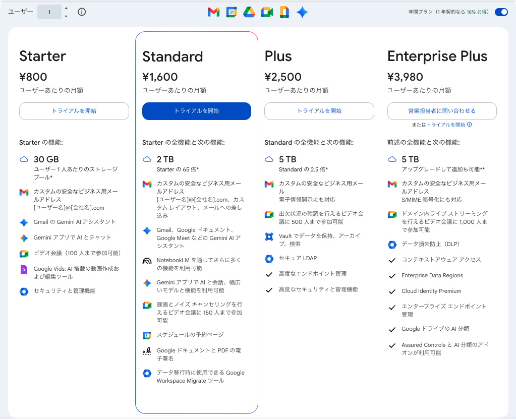
Task: Click the 高度なエンドポイント管理 text
Action: (313, 274)
